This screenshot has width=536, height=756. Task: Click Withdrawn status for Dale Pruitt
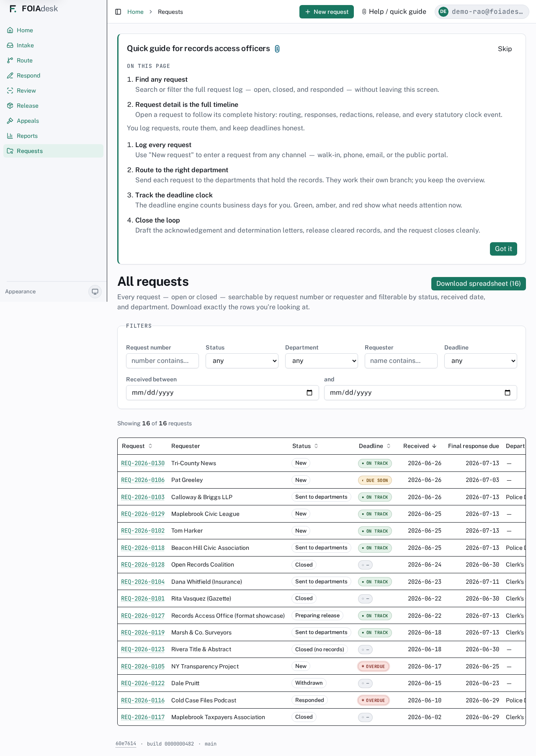click(309, 683)
